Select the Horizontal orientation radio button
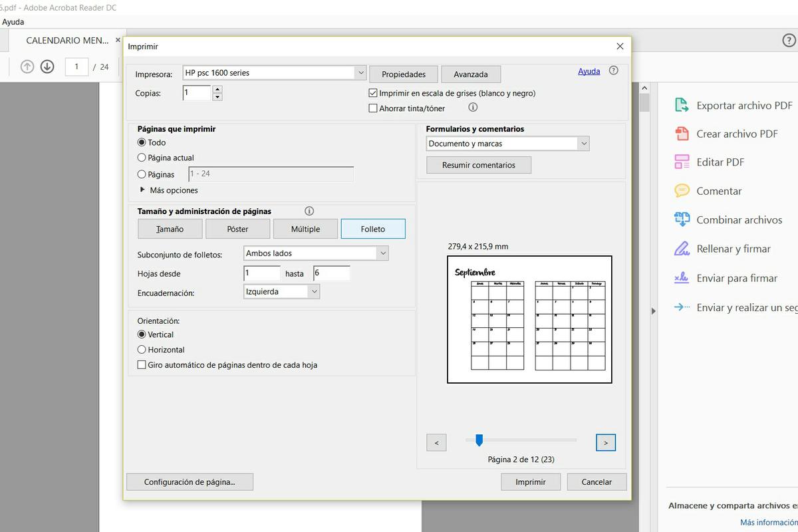798x532 pixels. coord(142,350)
